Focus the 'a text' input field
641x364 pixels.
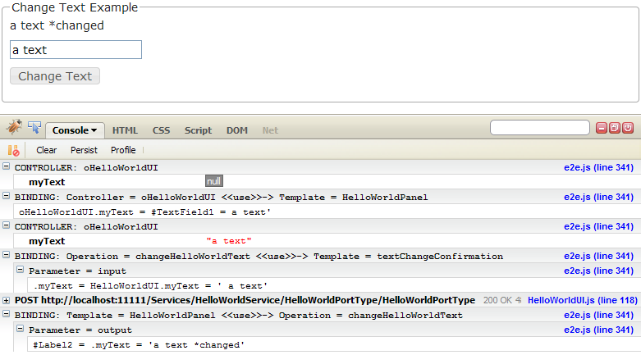point(76,50)
